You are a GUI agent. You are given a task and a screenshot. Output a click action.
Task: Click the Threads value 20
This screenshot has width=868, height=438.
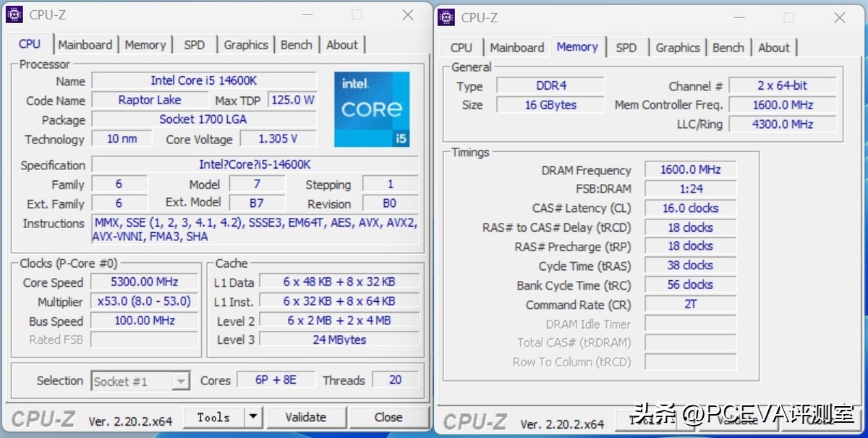tap(395, 379)
